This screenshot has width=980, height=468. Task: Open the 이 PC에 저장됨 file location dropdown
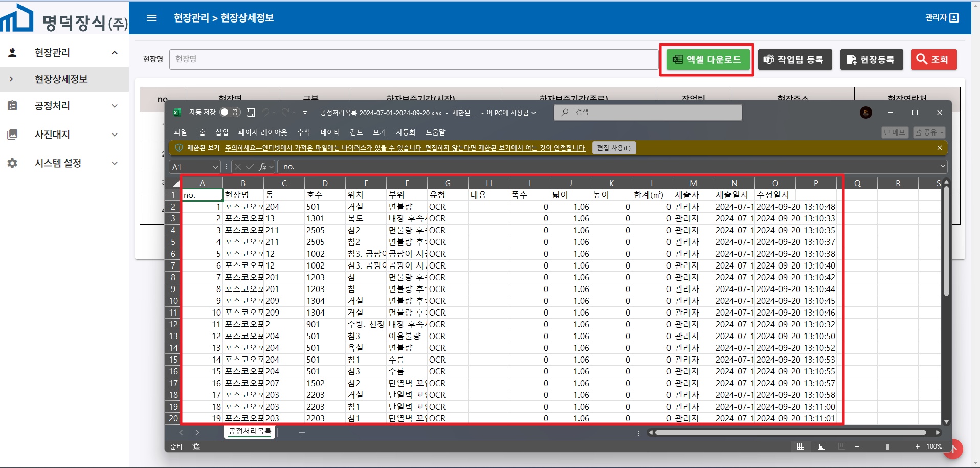pyautogui.click(x=511, y=113)
